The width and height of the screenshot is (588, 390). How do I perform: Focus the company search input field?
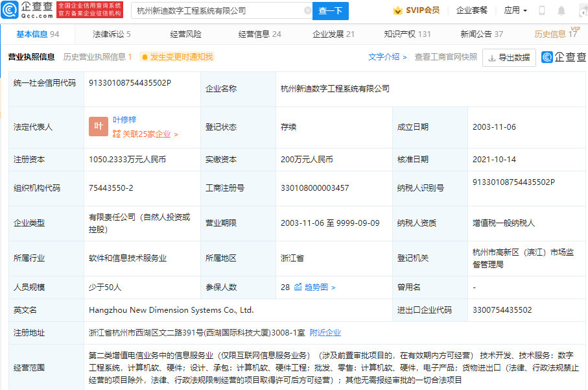pyautogui.click(x=220, y=10)
